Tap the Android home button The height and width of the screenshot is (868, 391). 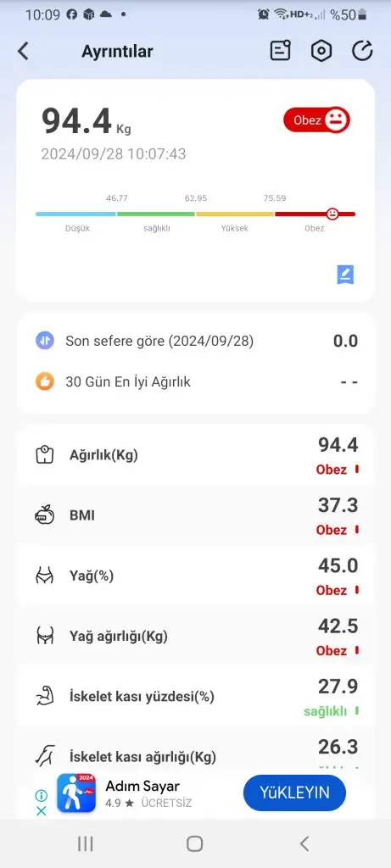pos(194,843)
